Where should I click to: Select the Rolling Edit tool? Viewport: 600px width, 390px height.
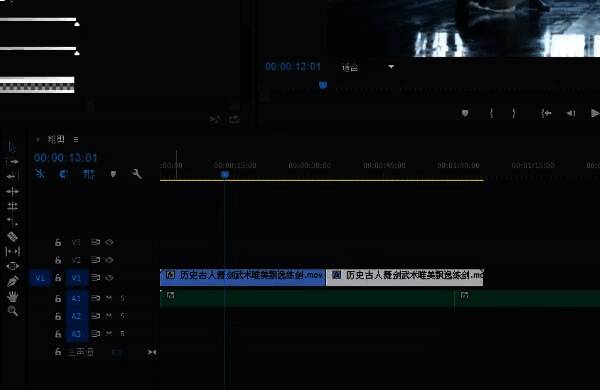click(13, 206)
